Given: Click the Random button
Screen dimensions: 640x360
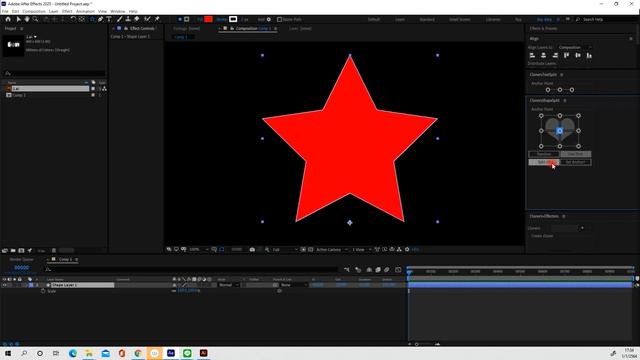Looking at the screenshot, I should click(x=544, y=154).
